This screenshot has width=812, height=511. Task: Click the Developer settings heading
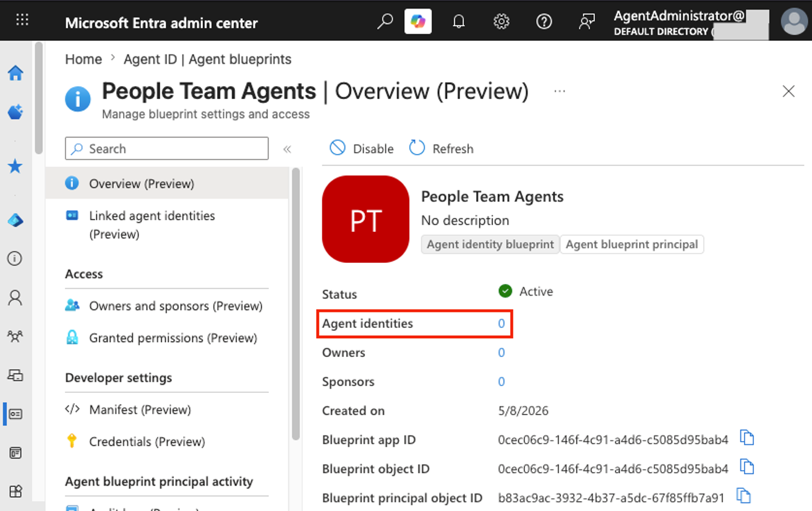click(119, 378)
